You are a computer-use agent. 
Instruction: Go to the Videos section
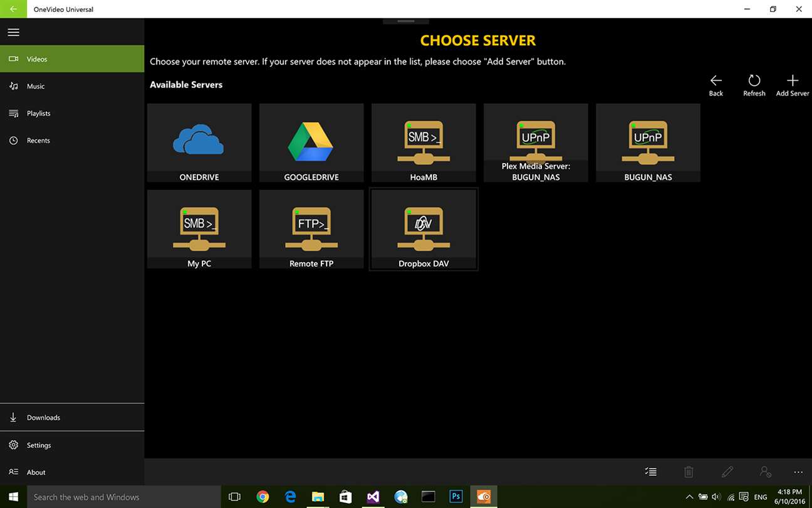[x=72, y=59]
